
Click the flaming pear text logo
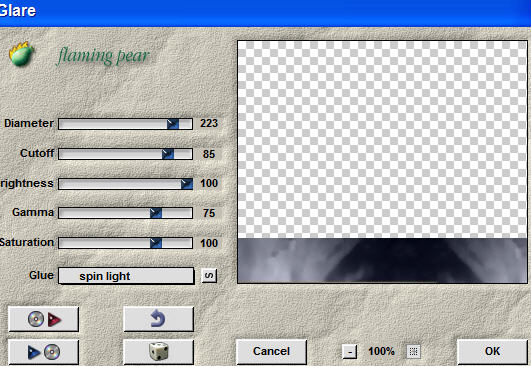[x=103, y=56]
